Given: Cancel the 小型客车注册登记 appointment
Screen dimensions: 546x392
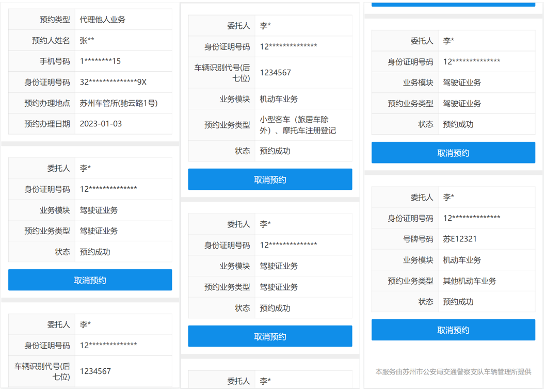Looking at the screenshot, I should click(x=270, y=179).
